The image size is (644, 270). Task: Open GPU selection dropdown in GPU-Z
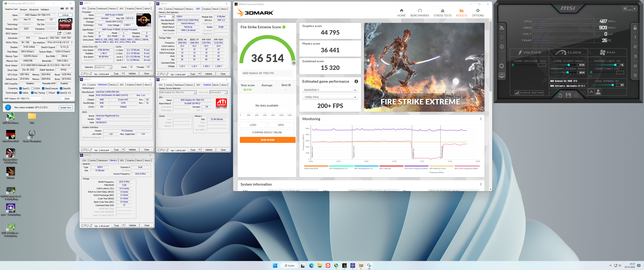click(x=24, y=99)
